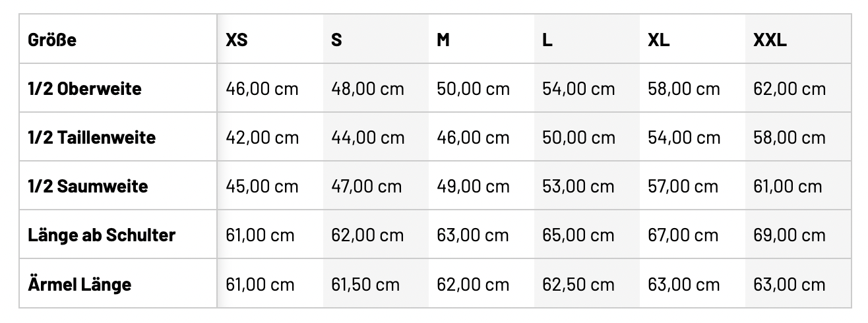Click the Größe header cell
This screenshot has width=868, height=323.
[x=52, y=40]
